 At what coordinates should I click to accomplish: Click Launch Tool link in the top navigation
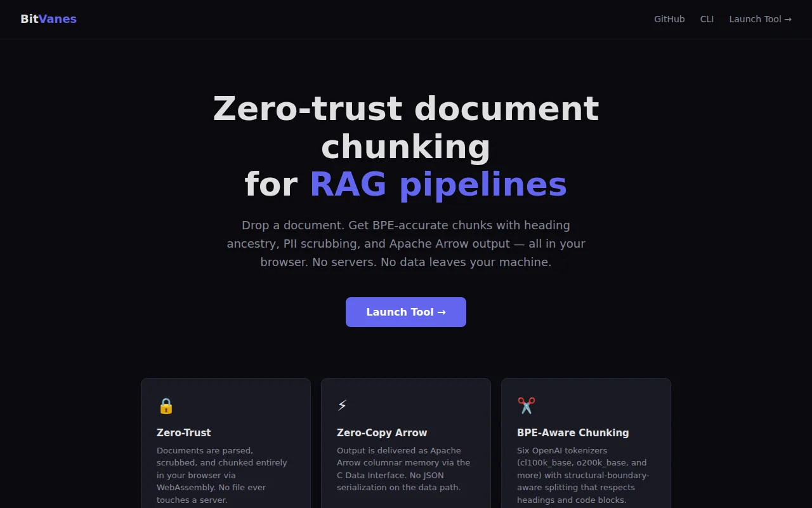(760, 19)
